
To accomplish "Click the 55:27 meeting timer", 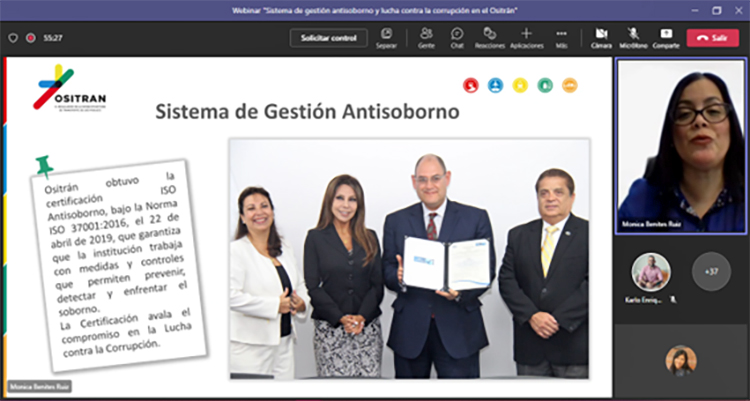I will pos(53,38).
